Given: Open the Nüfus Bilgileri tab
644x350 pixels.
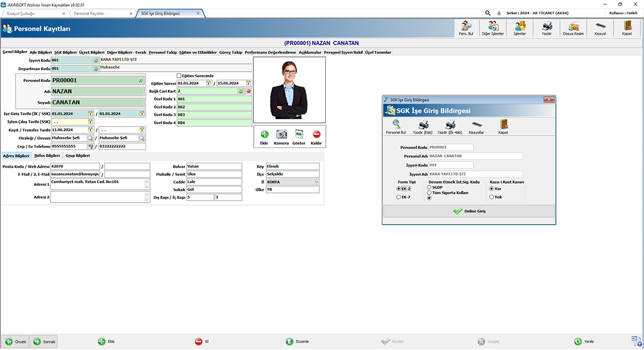Looking at the screenshot, I should pos(48,155).
